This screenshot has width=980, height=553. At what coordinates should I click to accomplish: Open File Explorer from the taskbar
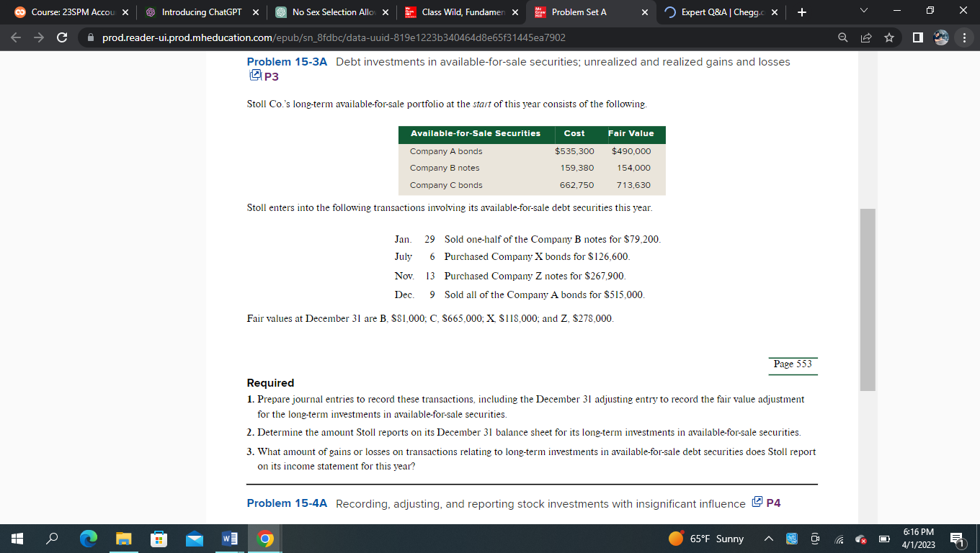pyautogui.click(x=123, y=538)
